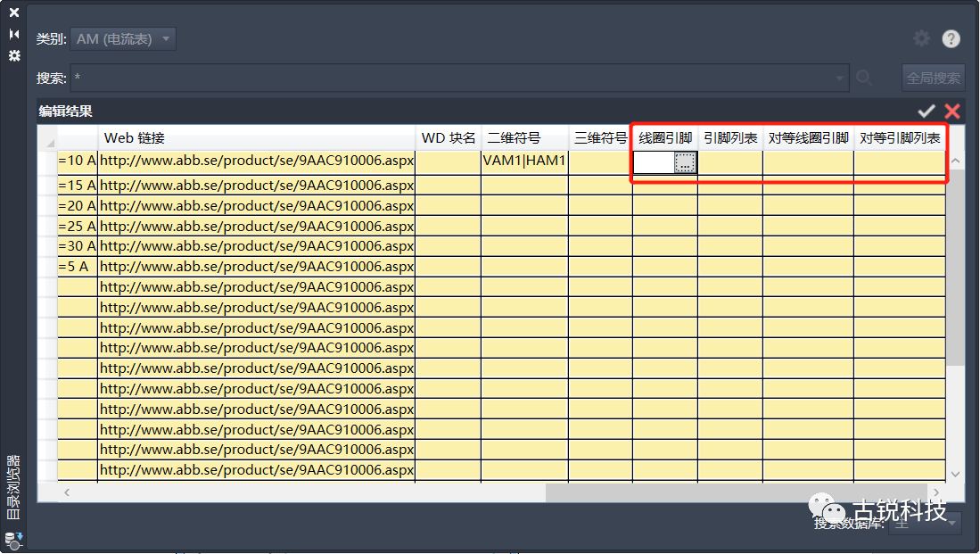The width and height of the screenshot is (980, 554).
Task: Click the 对等线圈引脚 column header
Action: pos(808,138)
